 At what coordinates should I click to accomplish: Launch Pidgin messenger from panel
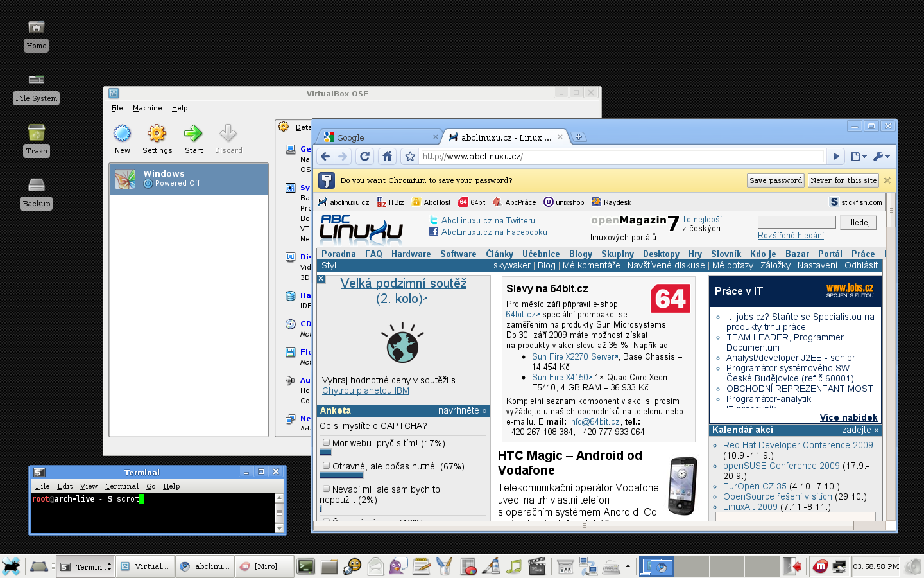pyautogui.click(x=398, y=566)
